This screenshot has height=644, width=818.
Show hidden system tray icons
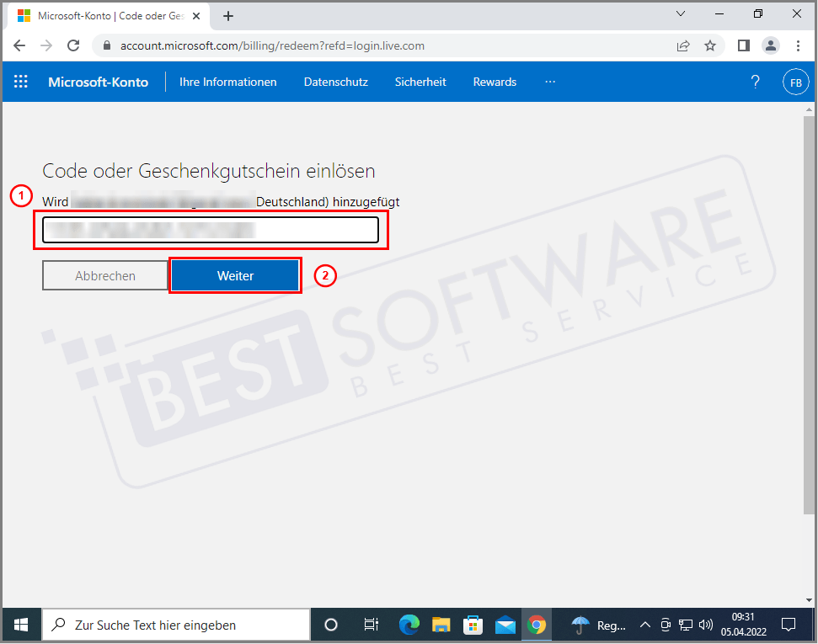[x=645, y=625]
